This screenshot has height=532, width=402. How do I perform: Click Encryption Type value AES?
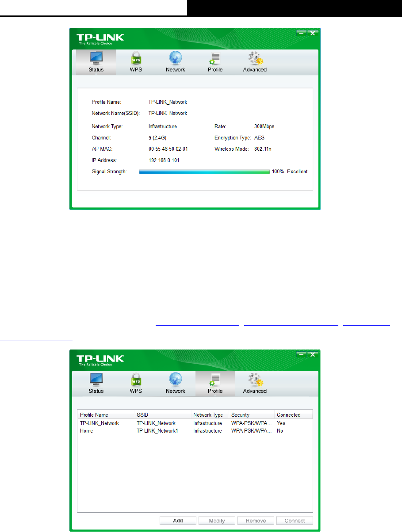(x=259, y=138)
